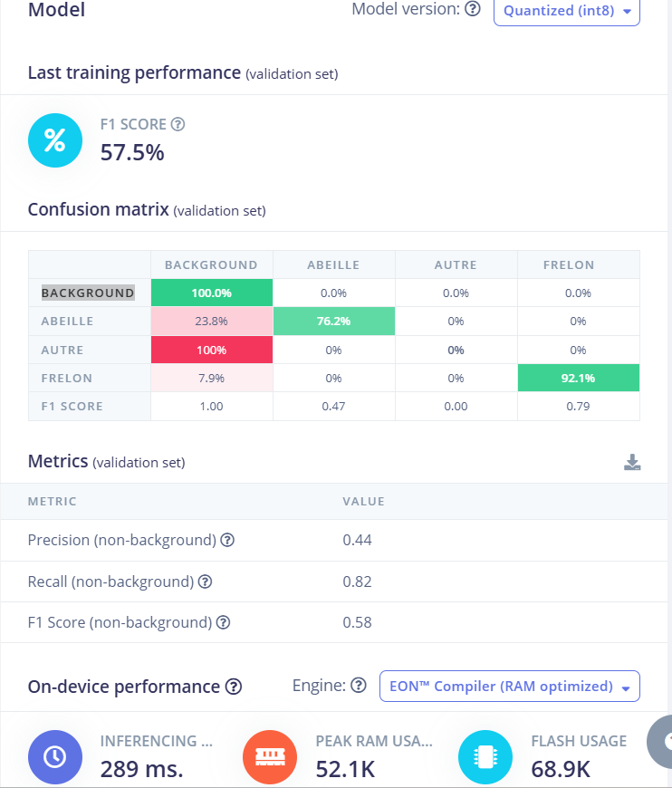Click the F1 SCORE help icon

point(178,125)
